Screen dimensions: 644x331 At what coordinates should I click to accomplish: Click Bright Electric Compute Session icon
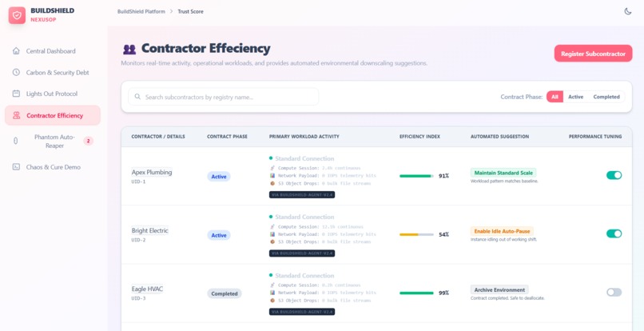coord(272,226)
